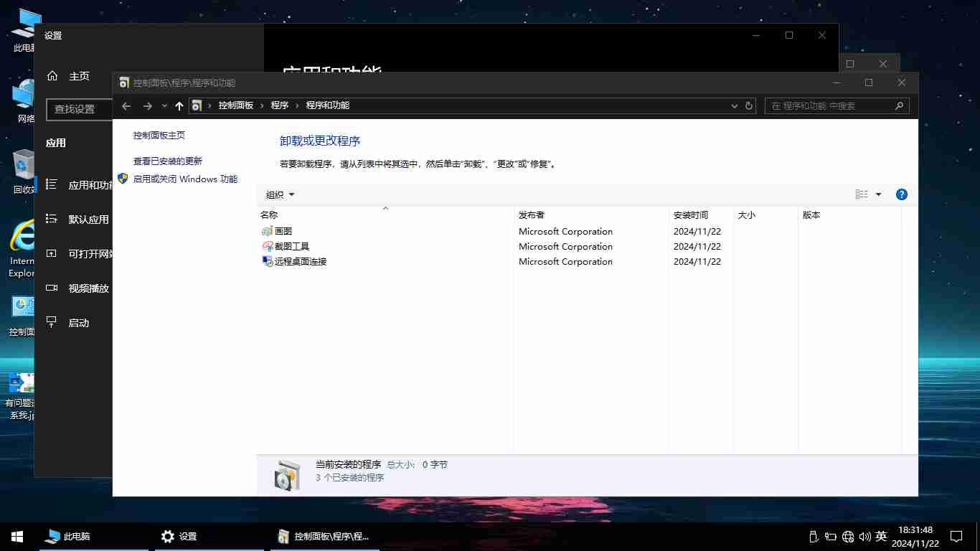
Task: Click the back arrow in Control Panel
Action: (126, 106)
